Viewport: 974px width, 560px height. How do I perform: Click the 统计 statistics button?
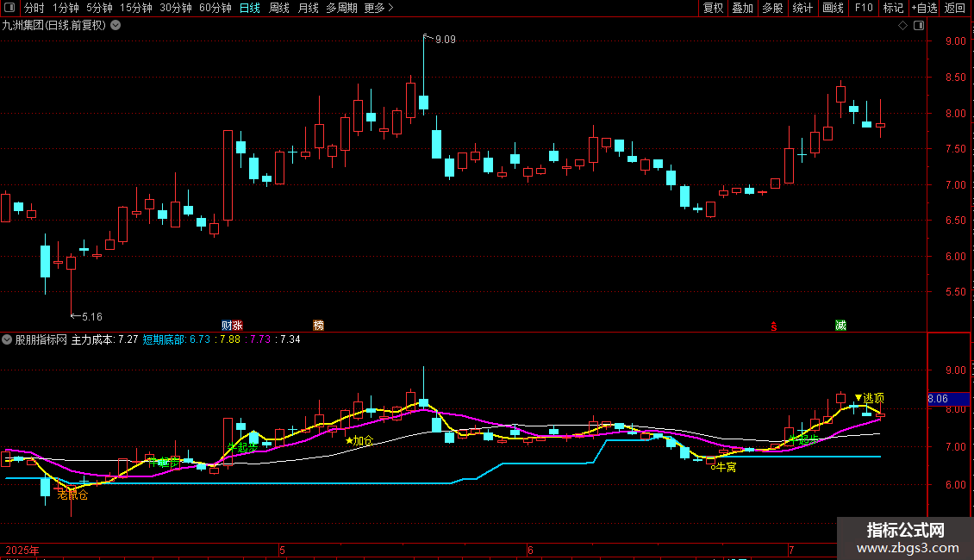802,8
